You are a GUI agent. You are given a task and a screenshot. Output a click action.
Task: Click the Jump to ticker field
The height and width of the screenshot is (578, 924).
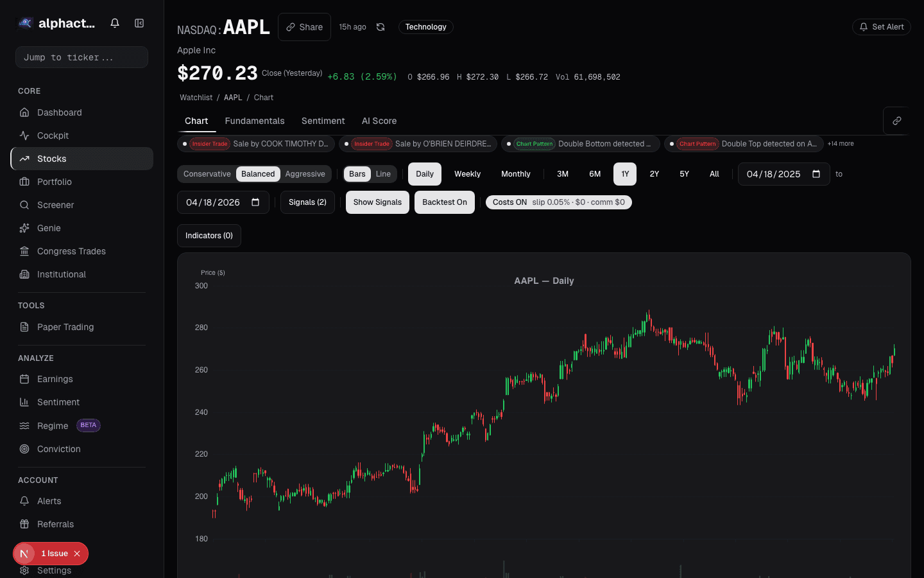tap(81, 57)
